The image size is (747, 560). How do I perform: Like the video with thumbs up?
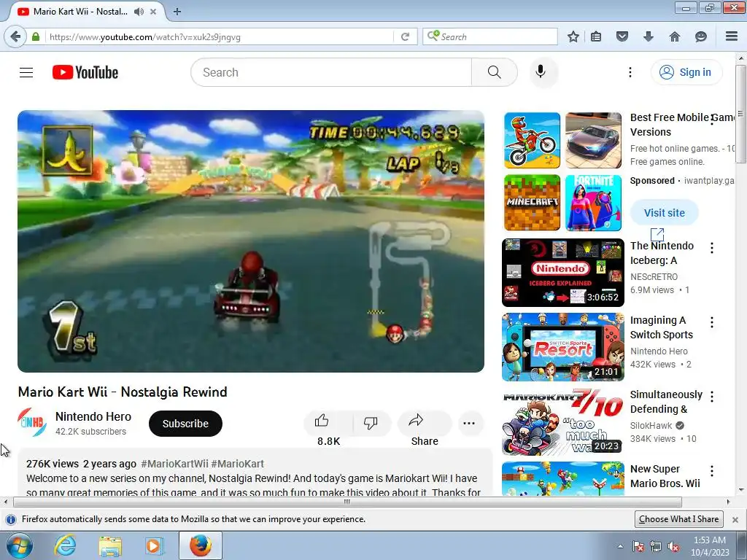322,421
